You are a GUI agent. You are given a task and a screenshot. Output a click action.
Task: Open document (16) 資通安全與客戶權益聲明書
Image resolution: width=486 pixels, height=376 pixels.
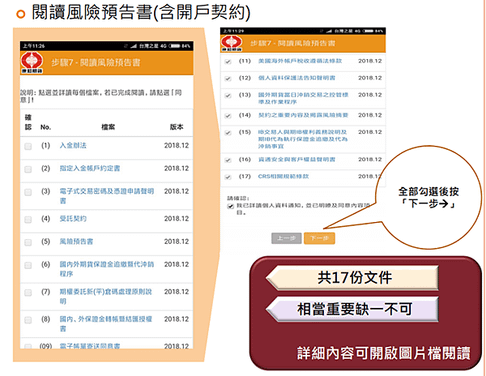coord(297,160)
